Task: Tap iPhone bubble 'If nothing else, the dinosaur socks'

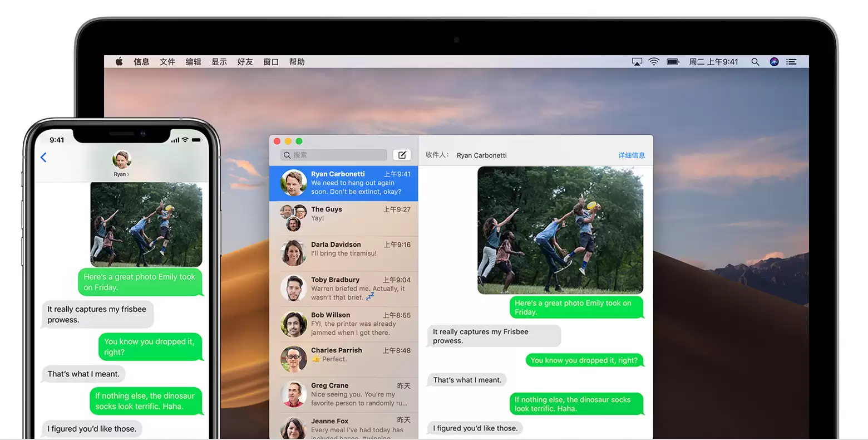Action: pyautogui.click(x=146, y=401)
